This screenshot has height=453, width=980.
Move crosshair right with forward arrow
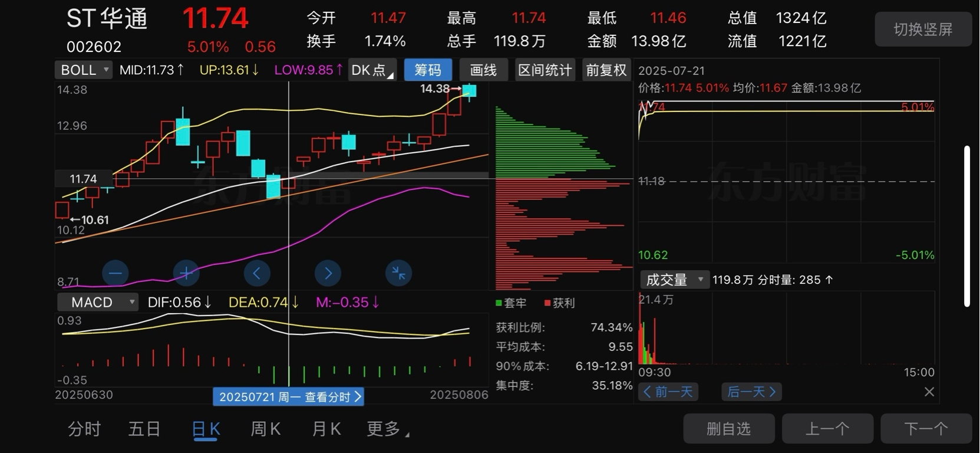point(328,273)
